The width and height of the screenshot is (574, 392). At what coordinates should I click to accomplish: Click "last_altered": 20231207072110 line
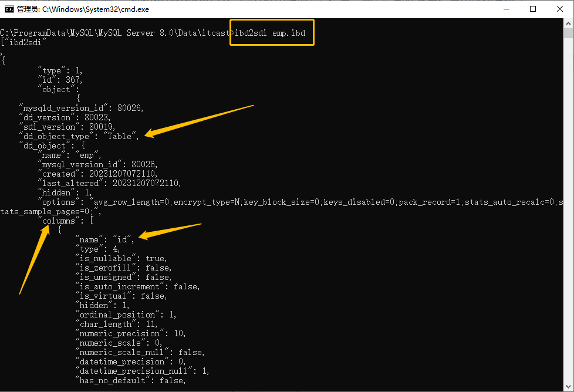109,183
